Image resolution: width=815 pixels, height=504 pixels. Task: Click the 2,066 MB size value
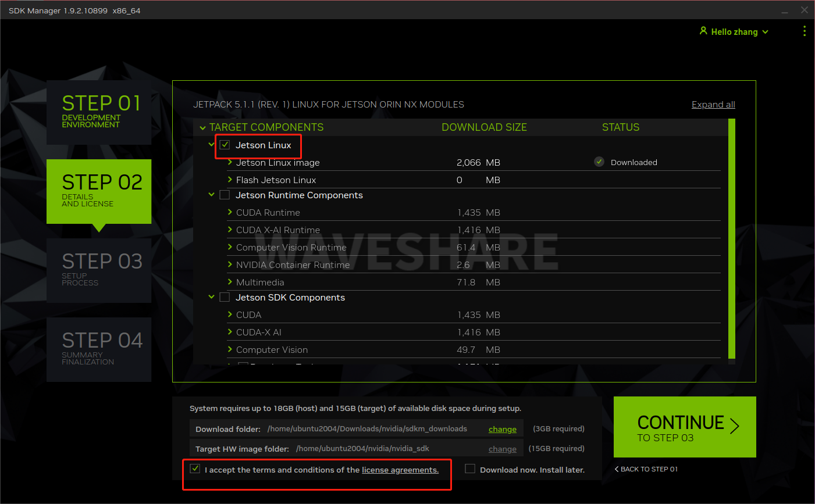click(478, 162)
